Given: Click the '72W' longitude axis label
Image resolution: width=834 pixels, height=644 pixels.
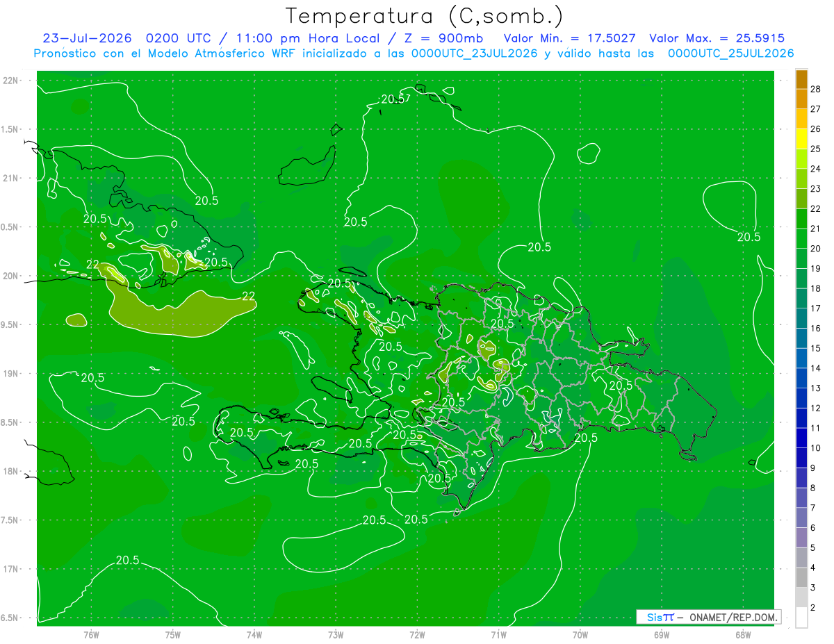Looking at the screenshot, I should click(417, 635).
